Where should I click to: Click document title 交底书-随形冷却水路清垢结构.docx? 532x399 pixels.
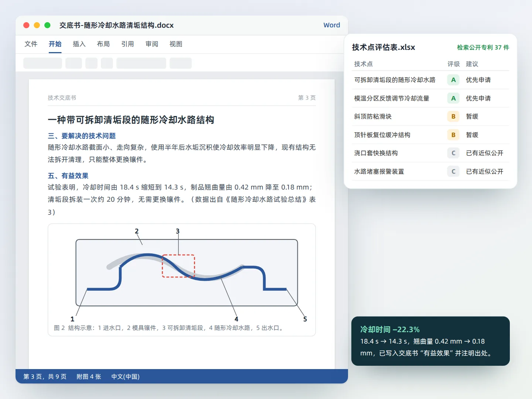click(116, 25)
